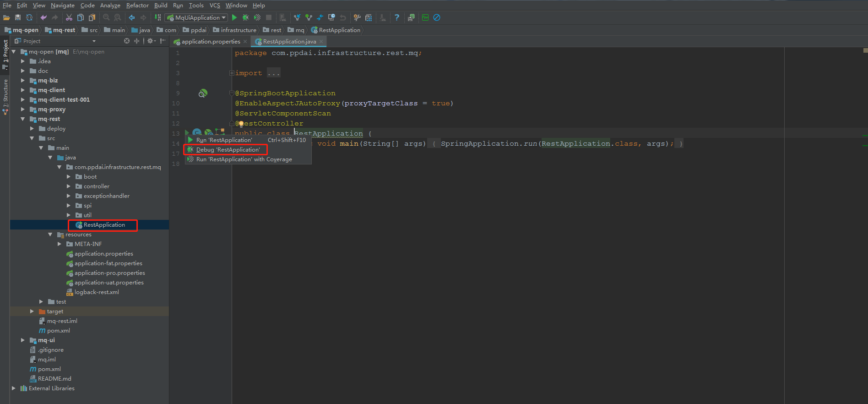868x404 pixels.
Task: Click the Open file toolbar icon
Action: (6, 17)
